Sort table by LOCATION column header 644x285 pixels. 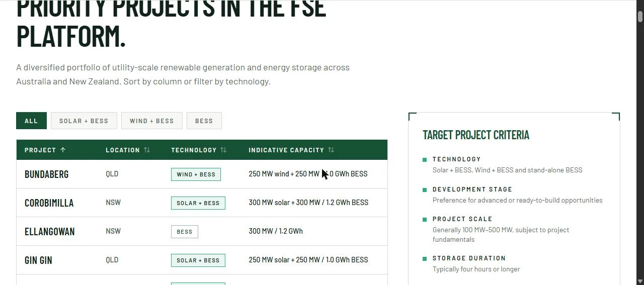(x=128, y=150)
